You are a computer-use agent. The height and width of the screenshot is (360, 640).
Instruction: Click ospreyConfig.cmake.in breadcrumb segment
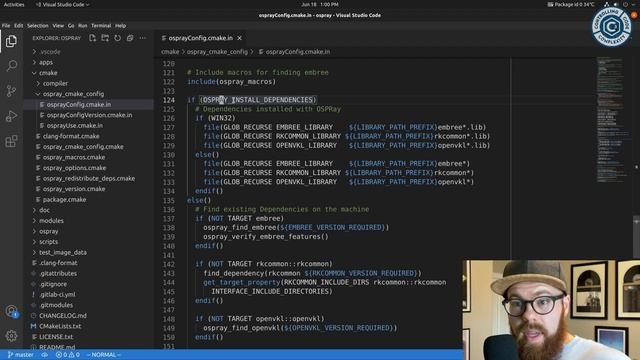294,52
